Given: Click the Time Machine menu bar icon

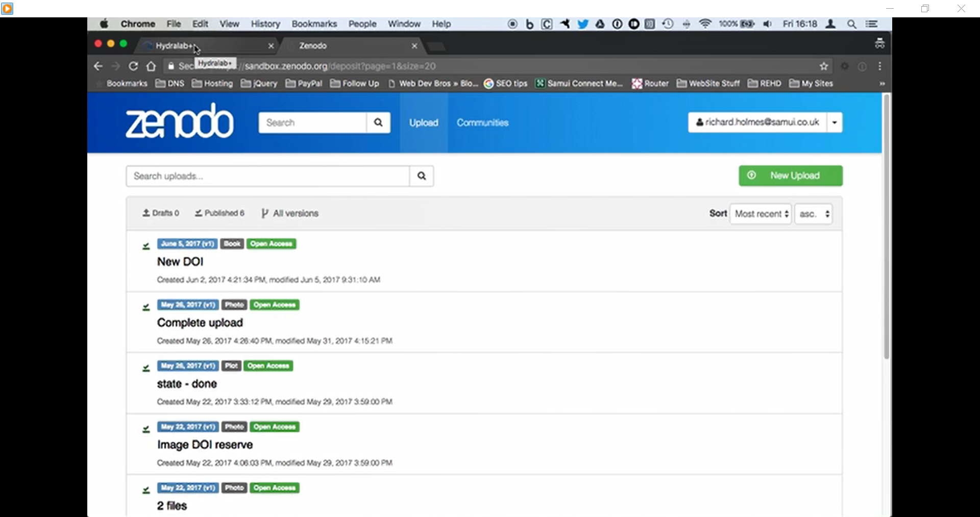Looking at the screenshot, I should [x=668, y=23].
